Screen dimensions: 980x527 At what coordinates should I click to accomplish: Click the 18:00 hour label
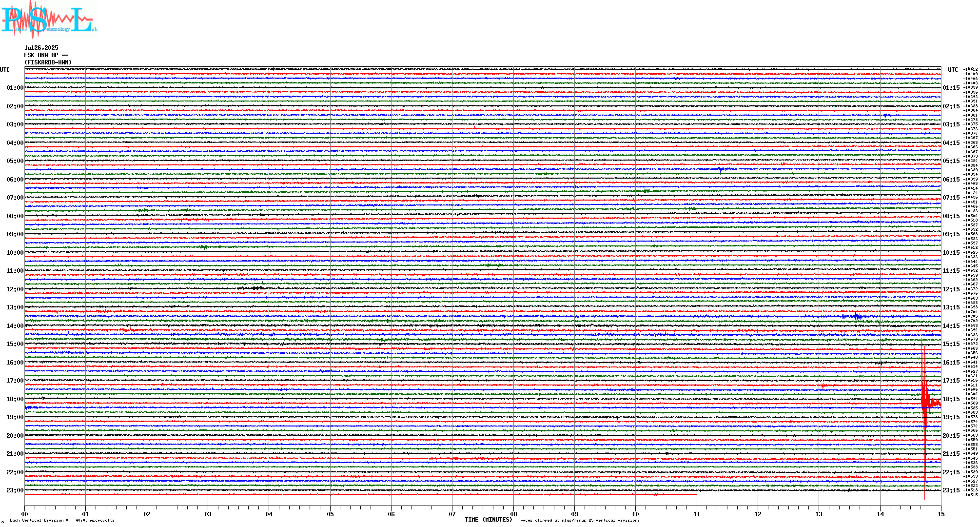coord(15,399)
